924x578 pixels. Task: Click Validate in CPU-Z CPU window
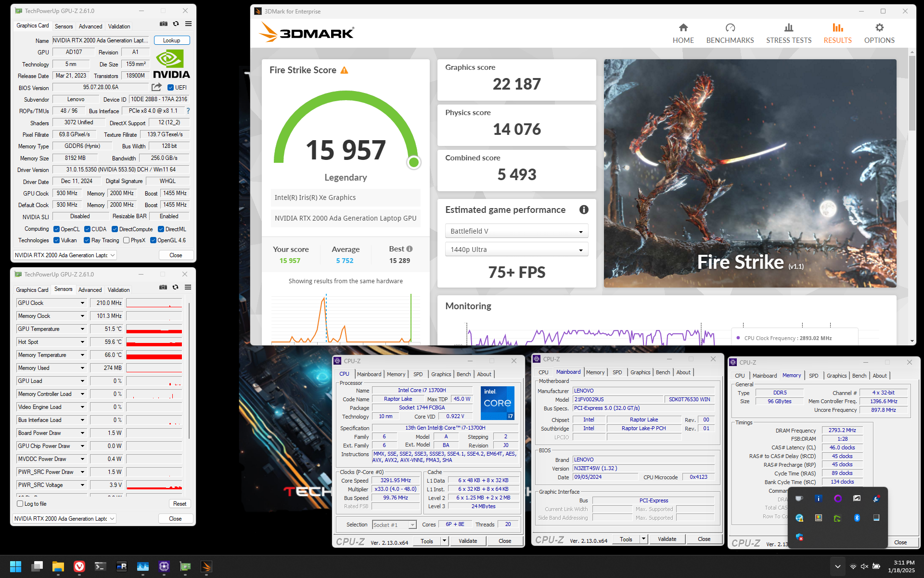pos(468,541)
